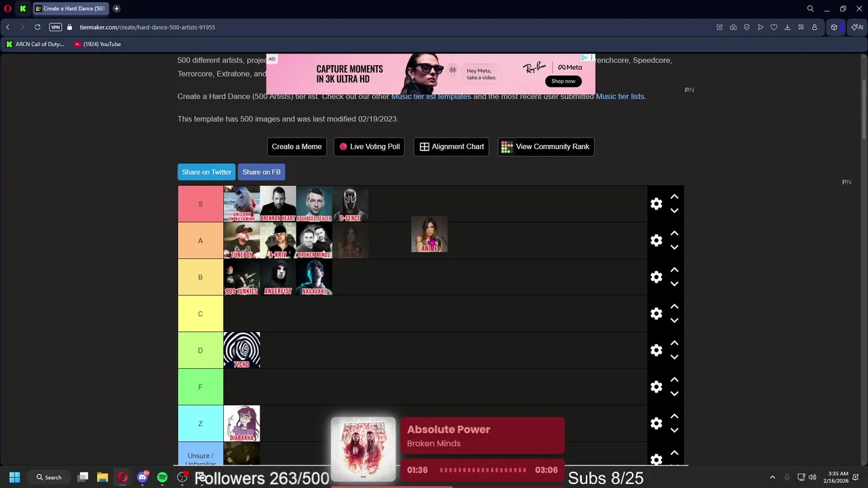Image resolution: width=868 pixels, height=488 pixels.
Task: Select Unicorn on Ketamine artist tile
Action: (x=241, y=204)
